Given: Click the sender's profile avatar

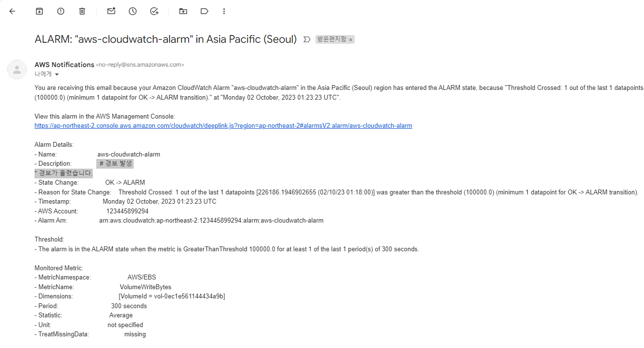Looking at the screenshot, I should (x=17, y=70).
